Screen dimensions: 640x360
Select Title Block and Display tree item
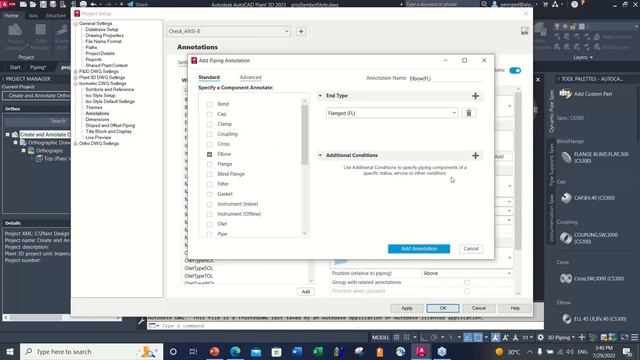[x=109, y=131]
